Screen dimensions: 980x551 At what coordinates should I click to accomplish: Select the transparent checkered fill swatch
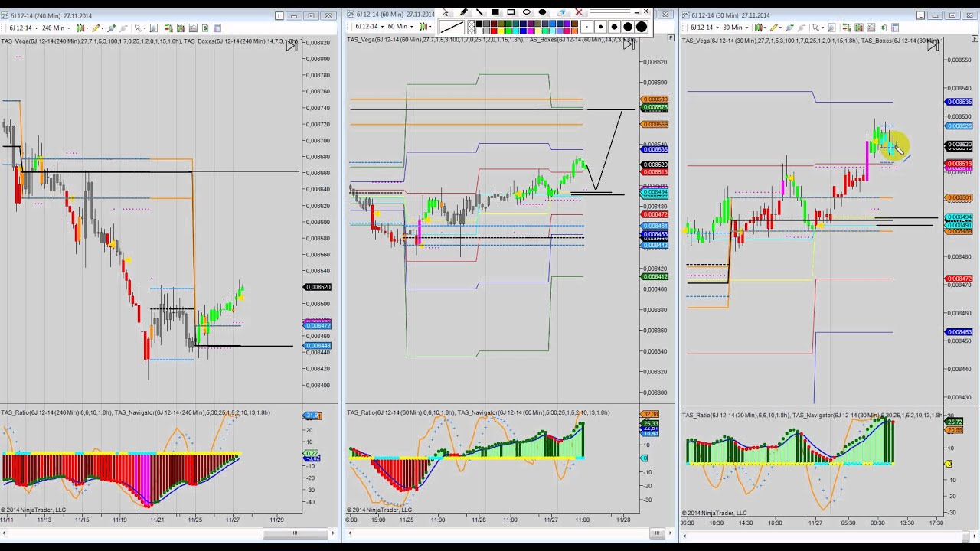pos(471,27)
